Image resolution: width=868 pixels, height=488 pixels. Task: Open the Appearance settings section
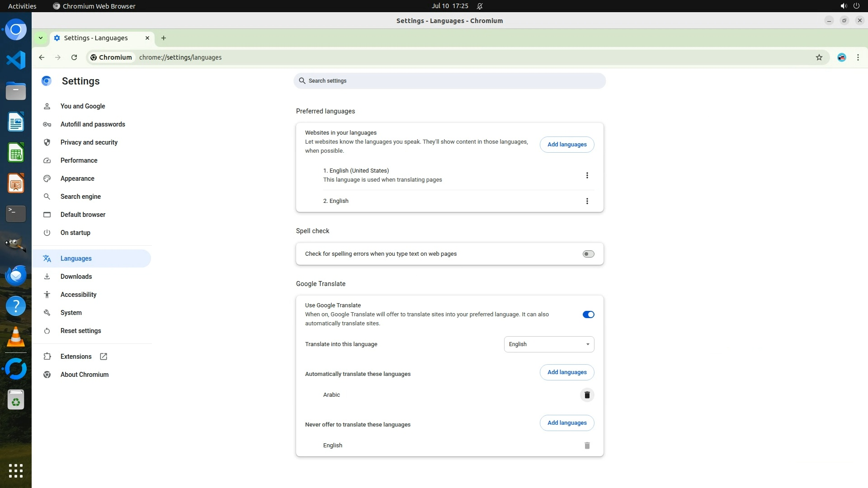tap(77, 178)
